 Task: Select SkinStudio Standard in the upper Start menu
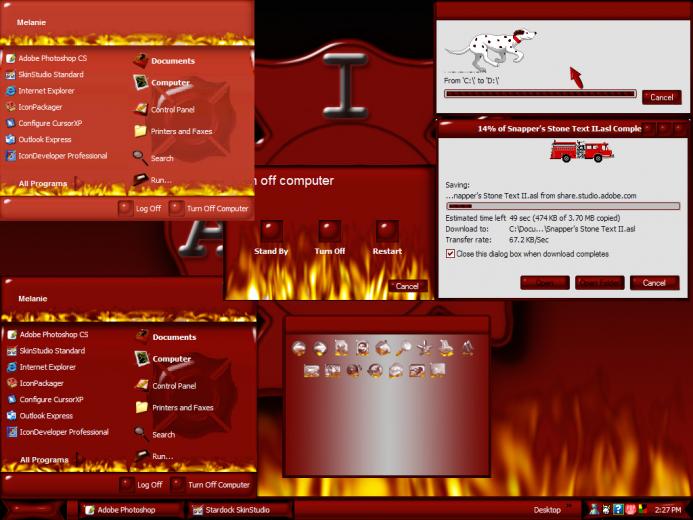pyautogui.click(x=45, y=74)
